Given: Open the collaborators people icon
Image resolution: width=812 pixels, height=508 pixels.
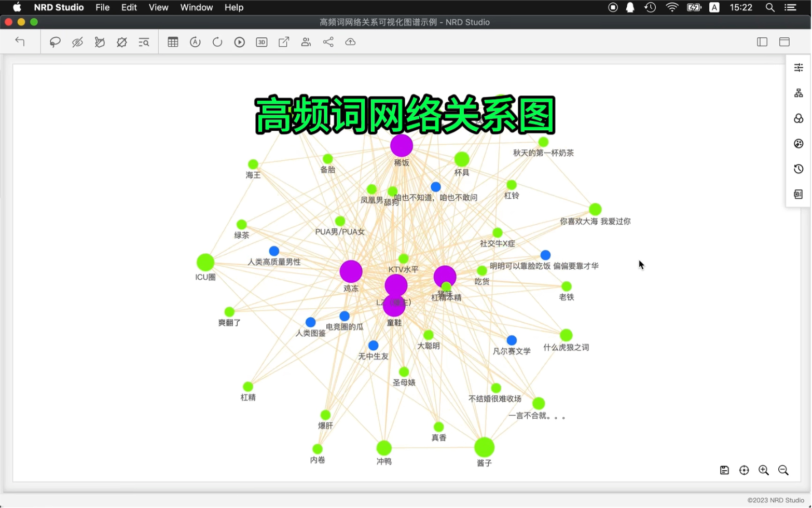Looking at the screenshot, I should pyautogui.click(x=306, y=42).
